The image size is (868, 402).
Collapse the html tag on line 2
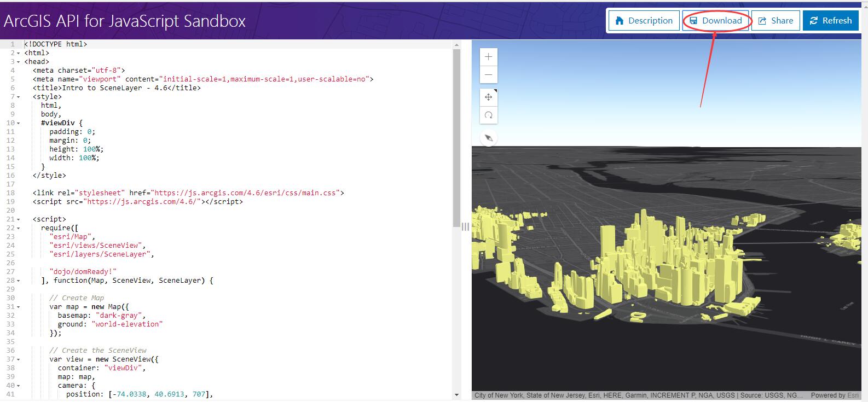click(x=18, y=53)
